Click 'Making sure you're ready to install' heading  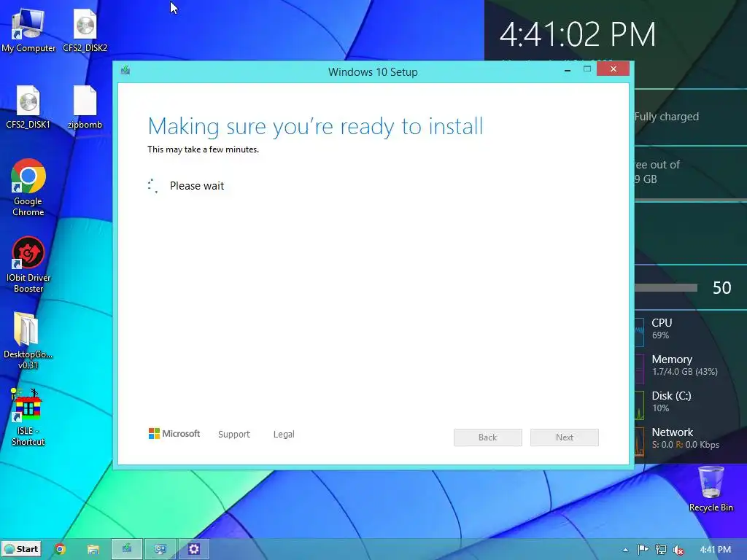coord(315,126)
